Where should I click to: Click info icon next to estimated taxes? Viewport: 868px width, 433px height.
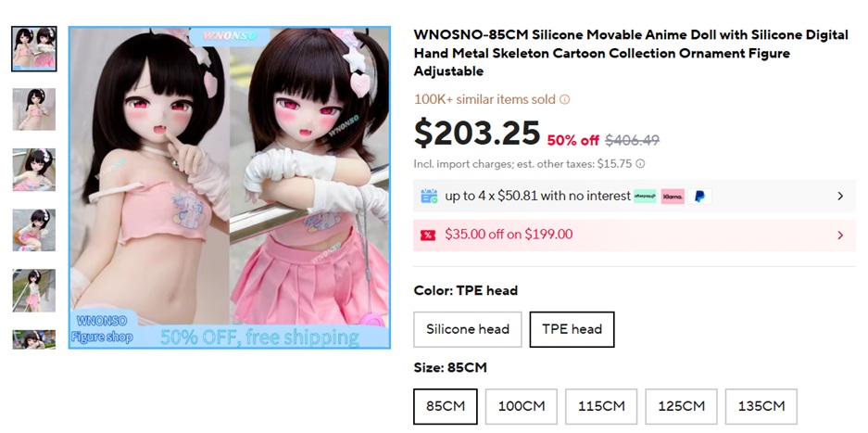640,163
